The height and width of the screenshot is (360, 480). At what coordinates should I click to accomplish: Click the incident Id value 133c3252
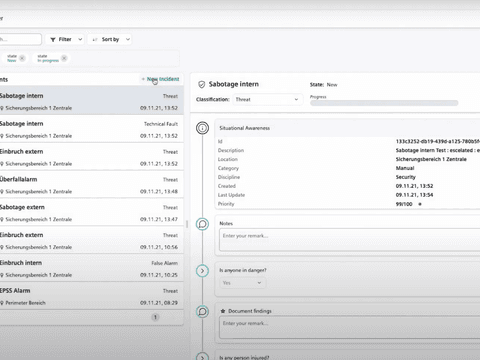point(438,141)
